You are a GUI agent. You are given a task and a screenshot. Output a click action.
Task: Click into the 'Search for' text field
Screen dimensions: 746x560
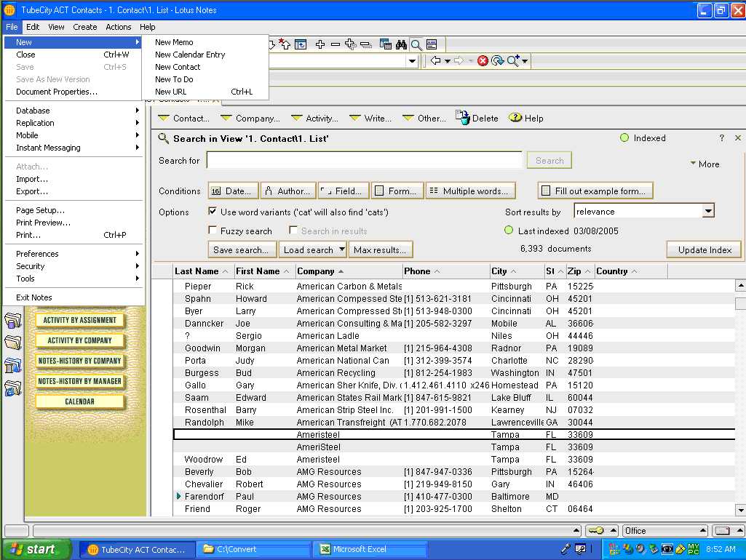[x=365, y=160]
